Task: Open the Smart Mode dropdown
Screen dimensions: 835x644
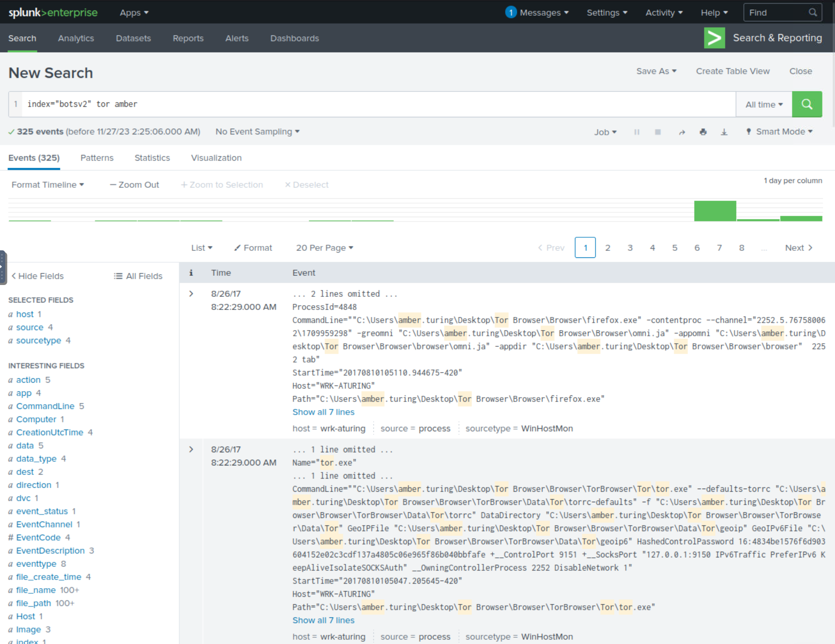Action: click(779, 131)
